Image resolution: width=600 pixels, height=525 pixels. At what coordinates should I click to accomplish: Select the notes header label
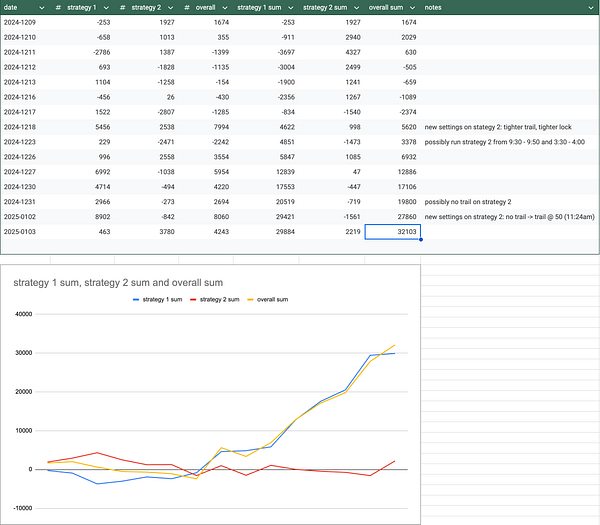(x=433, y=8)
